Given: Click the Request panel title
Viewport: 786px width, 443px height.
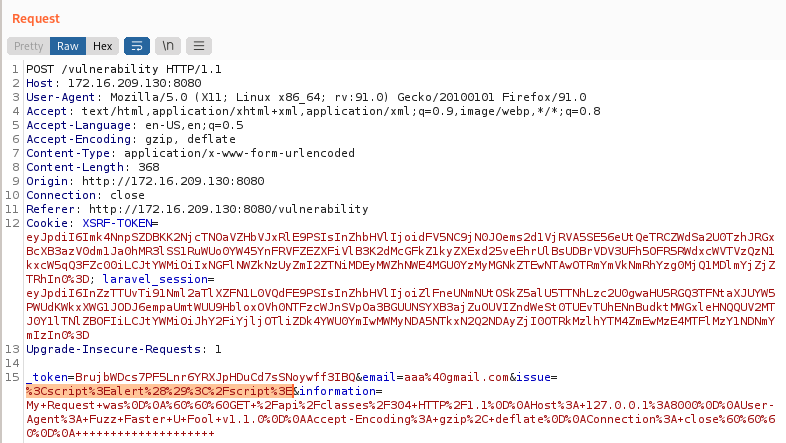Looking at the screenshot, I should click(x=38, y=18).
